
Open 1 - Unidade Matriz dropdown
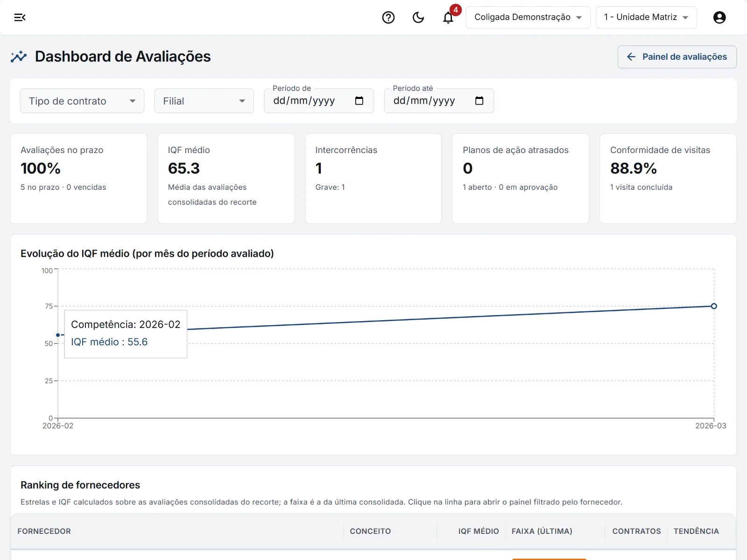click(x=646, y=17)
